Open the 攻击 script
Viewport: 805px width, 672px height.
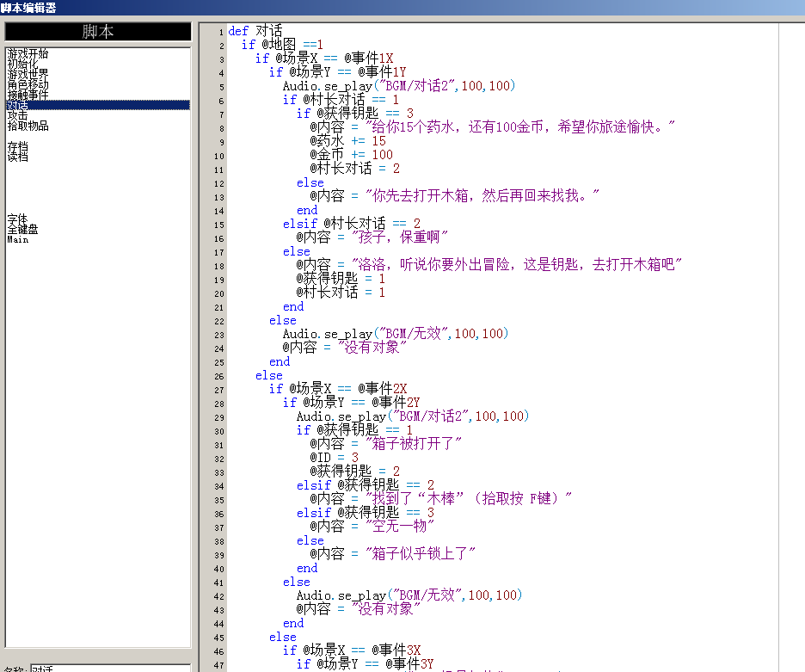pyautogui.click(x=17, y=115)
